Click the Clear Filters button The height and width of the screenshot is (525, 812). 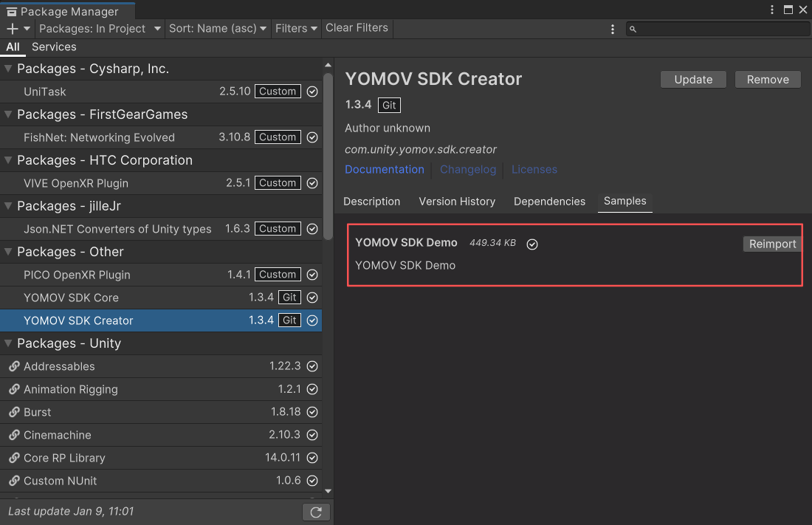tap(357, 28)
